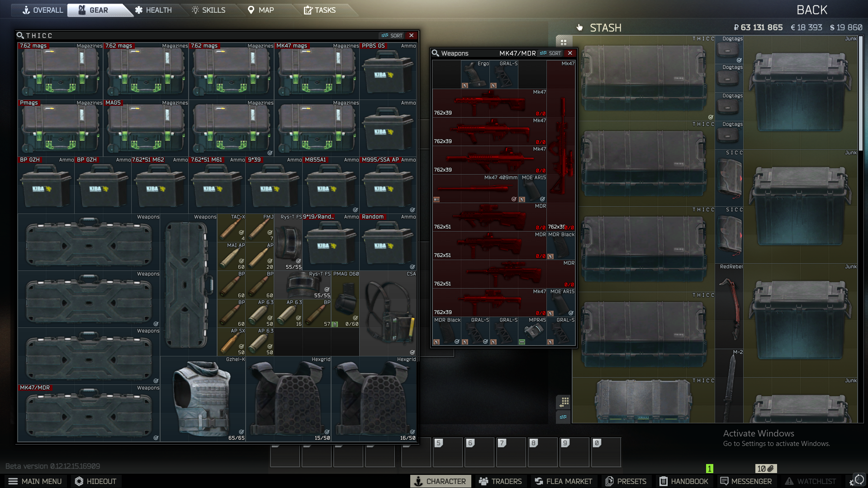Open the CHARACTER screen

point(441,481)
